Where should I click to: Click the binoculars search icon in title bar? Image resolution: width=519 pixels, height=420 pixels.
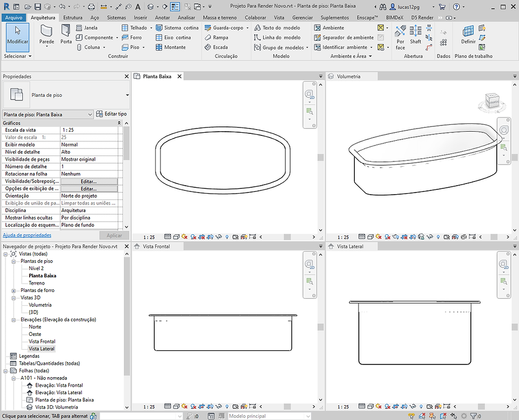(x=383, y=7)
